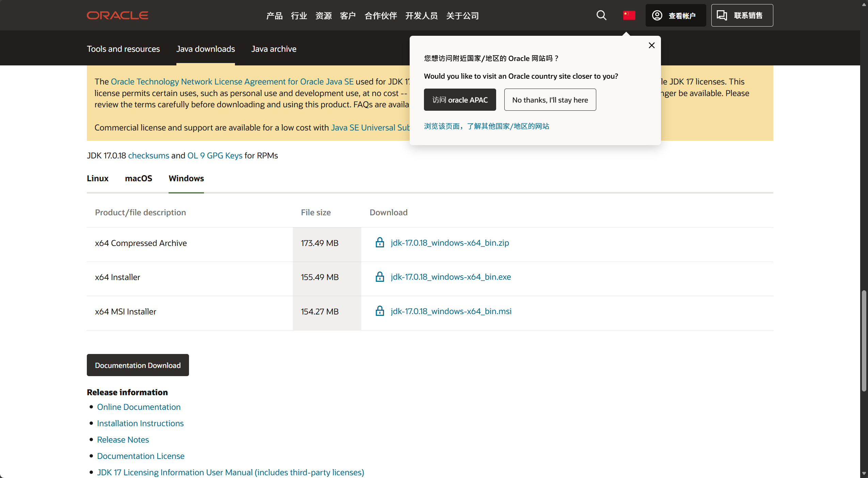The image size is (868, 478).
Task: Open the Release Notes link
Action: [123, 440]
